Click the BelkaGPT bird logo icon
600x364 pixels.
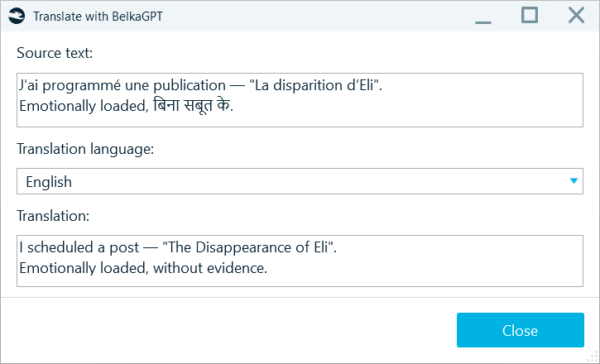tap(17, 17)
